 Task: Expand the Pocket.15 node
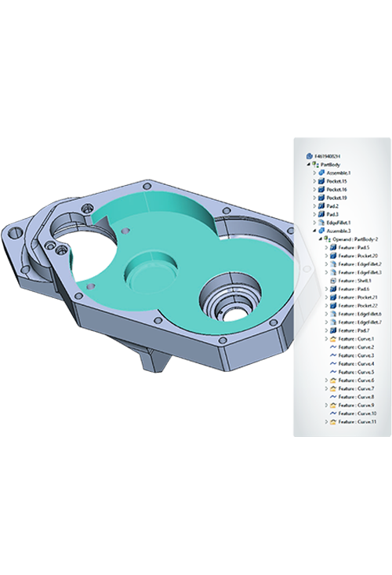tap(314, 181)
